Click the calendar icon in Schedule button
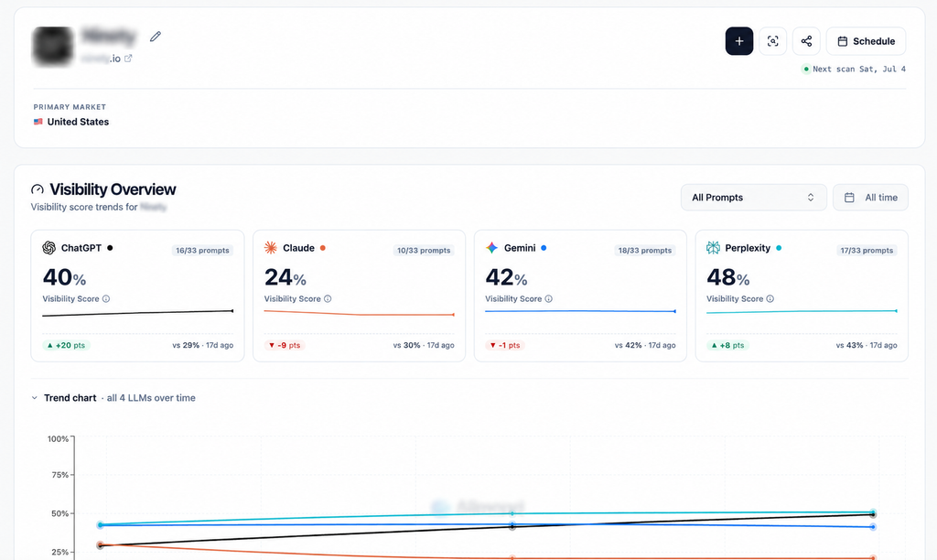This screenshot has height=560, width=937. pyautogui.click(x=843, y=41)
